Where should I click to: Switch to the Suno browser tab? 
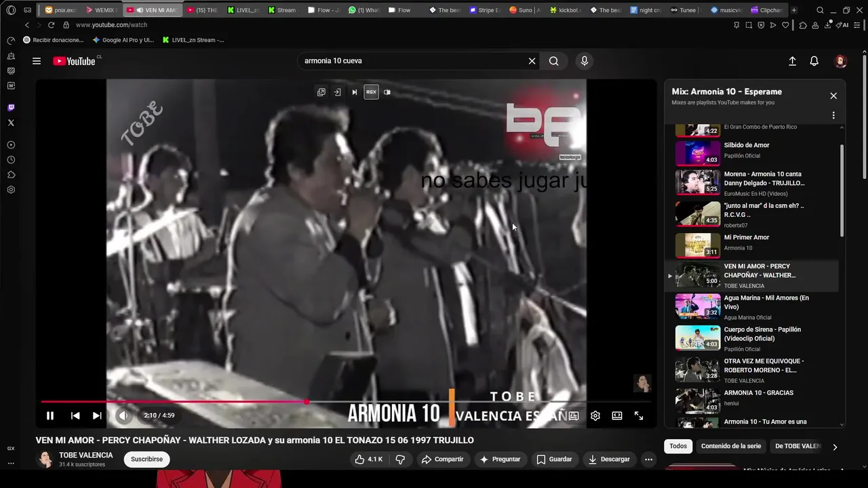click(x=524, y=10)
